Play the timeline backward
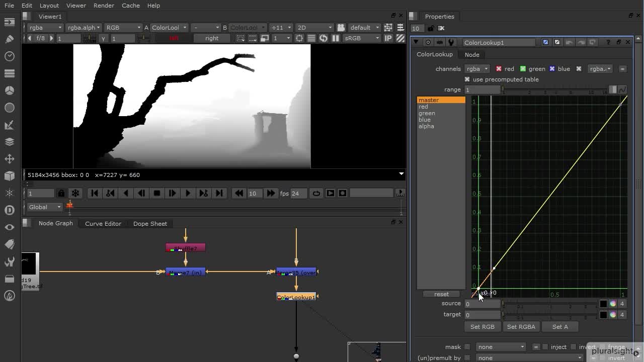 (x=125, y=193)
